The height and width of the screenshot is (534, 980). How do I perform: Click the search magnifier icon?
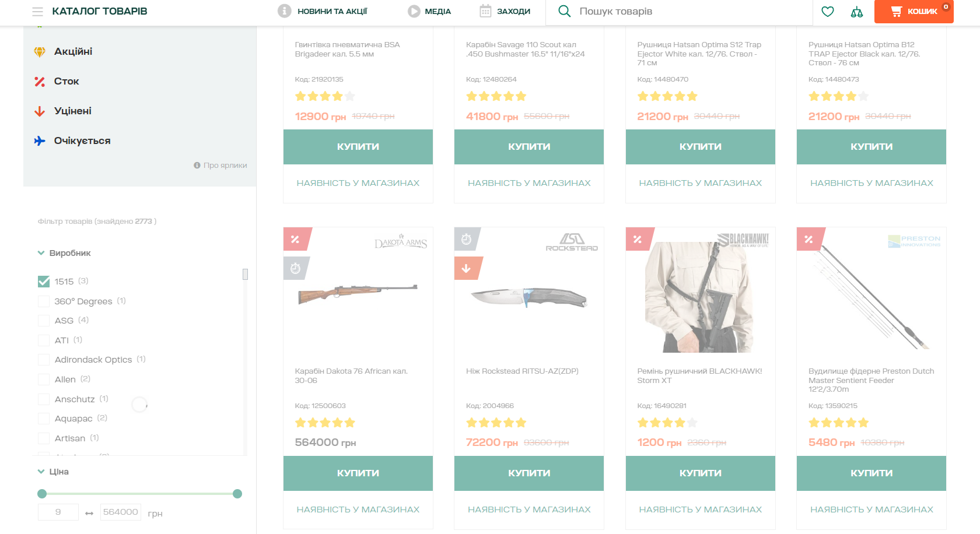point(564,11)
